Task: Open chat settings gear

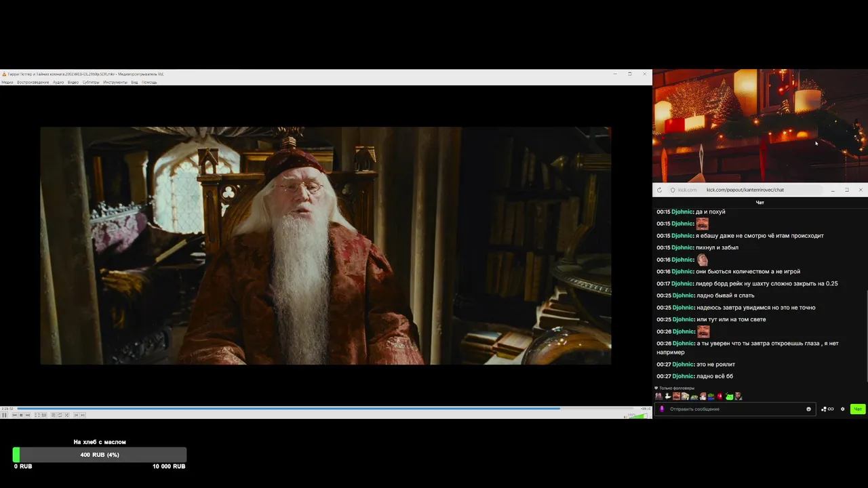Action: 843,409
